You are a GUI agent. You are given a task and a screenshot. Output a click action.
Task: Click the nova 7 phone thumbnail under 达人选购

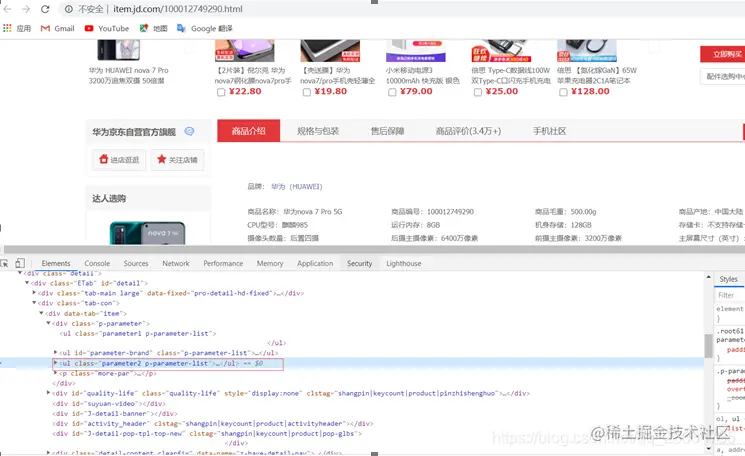(147, 233)
